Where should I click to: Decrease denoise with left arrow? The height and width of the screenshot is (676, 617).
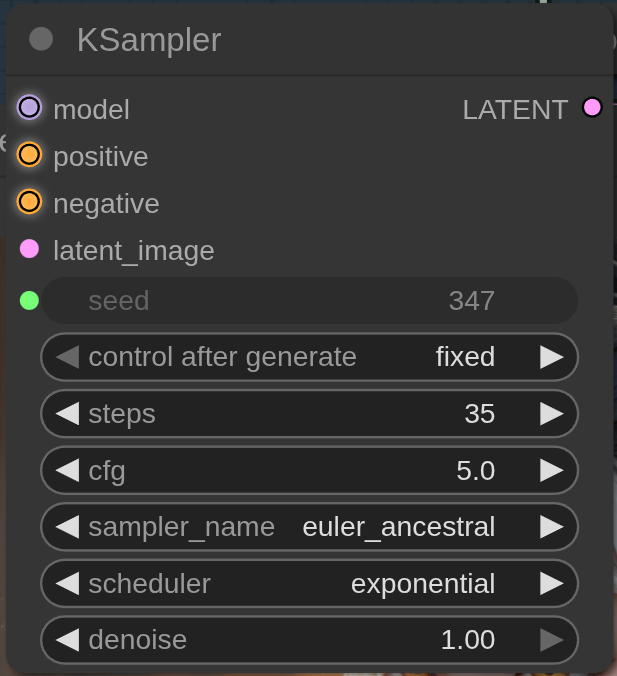point(67,640)
